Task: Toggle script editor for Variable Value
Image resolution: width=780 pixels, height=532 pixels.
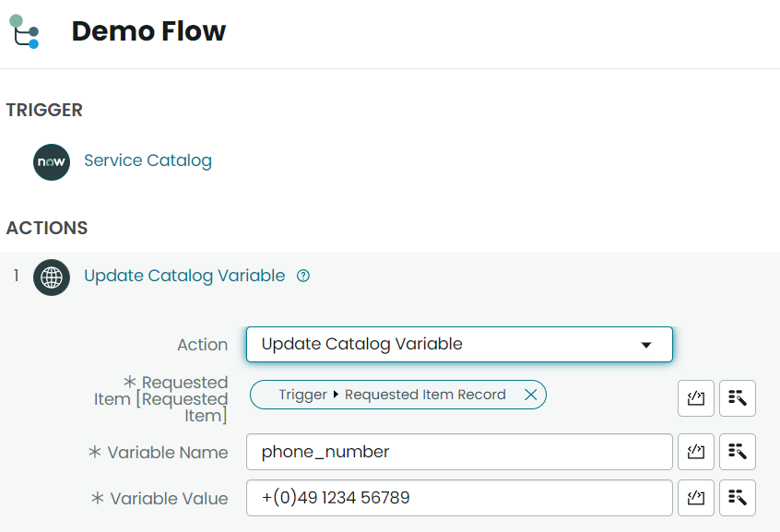Action: tap(695, 498)
